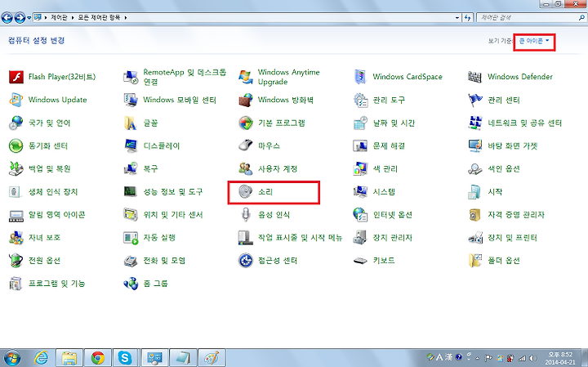This screenshot has width=588, height=367.
Task: Go forward with the Forward button
Action: click(x=20, y=17)
